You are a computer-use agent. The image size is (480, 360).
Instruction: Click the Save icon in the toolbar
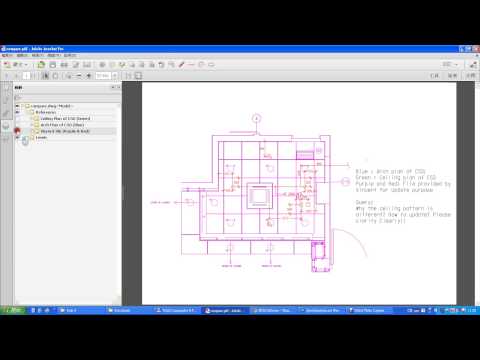click(x=53, y=65)
